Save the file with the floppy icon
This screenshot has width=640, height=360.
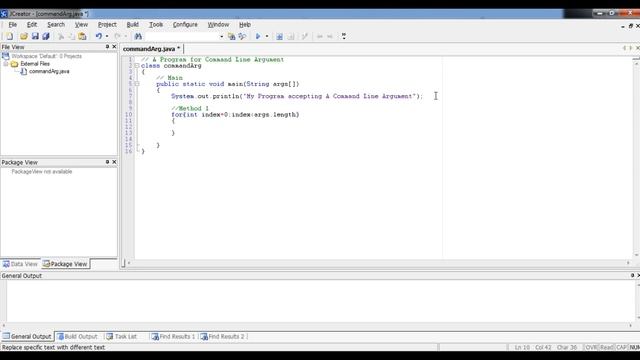(35, 36)
